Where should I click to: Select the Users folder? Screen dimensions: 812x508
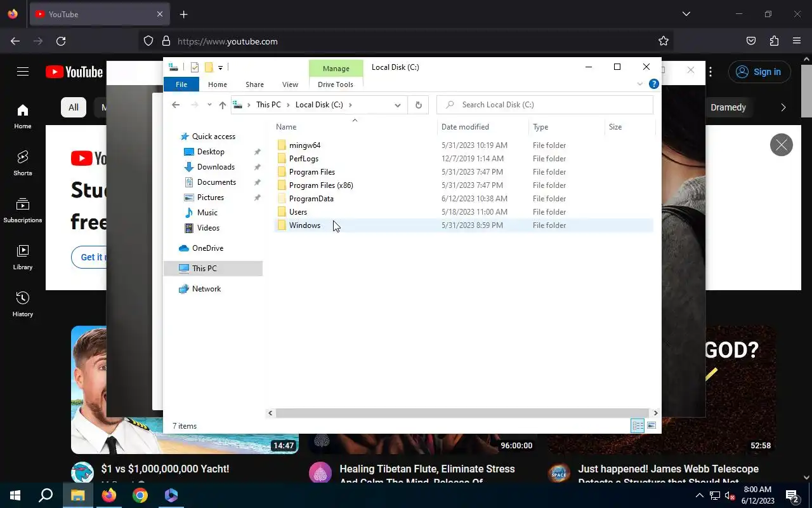pyautogui.click(x=298, y=212)
